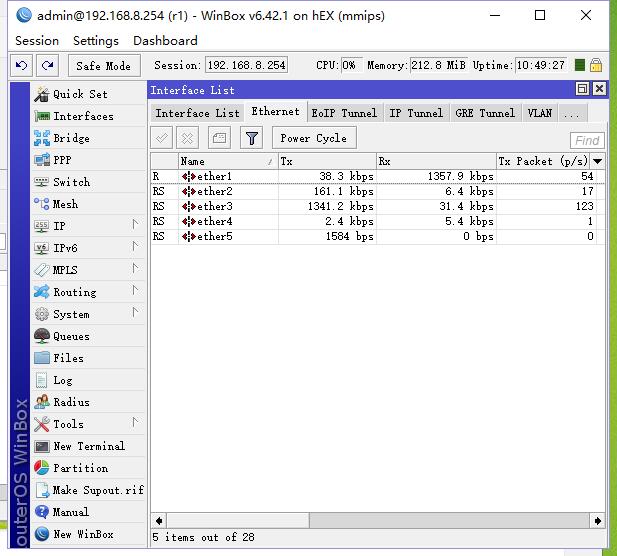Open the Session menu
Screen dimensions: 617x556
37,41
